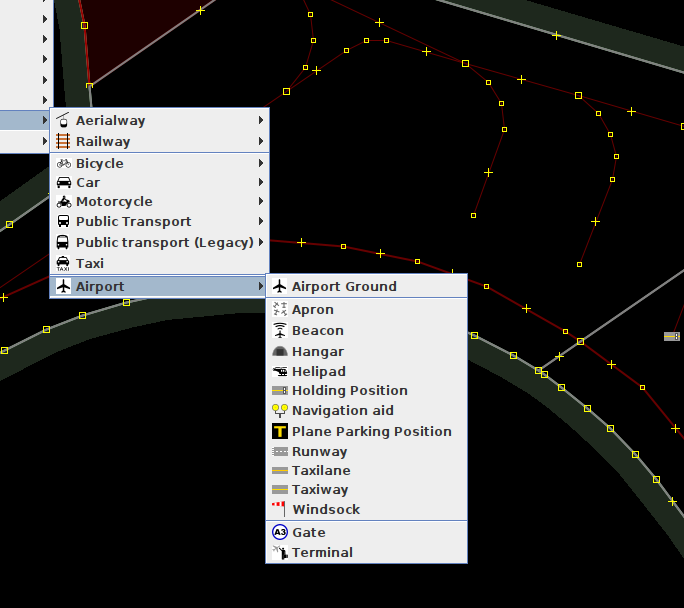
Task: Click the Public transport (Legacy) bus icon
Action: pyautogui.click(x=63, y=242)
